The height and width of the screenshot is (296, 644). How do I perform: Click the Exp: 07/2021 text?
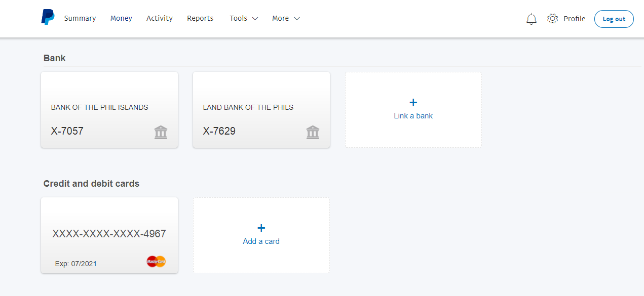76,264
